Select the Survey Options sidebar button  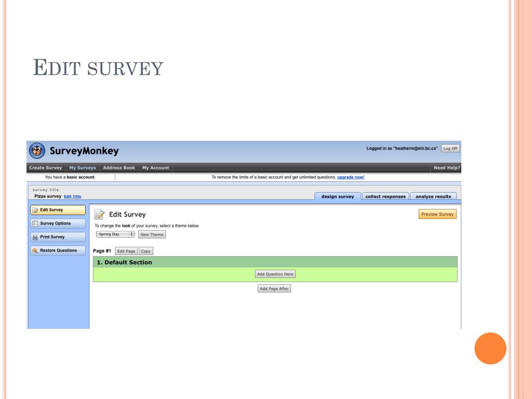[58, 223]
